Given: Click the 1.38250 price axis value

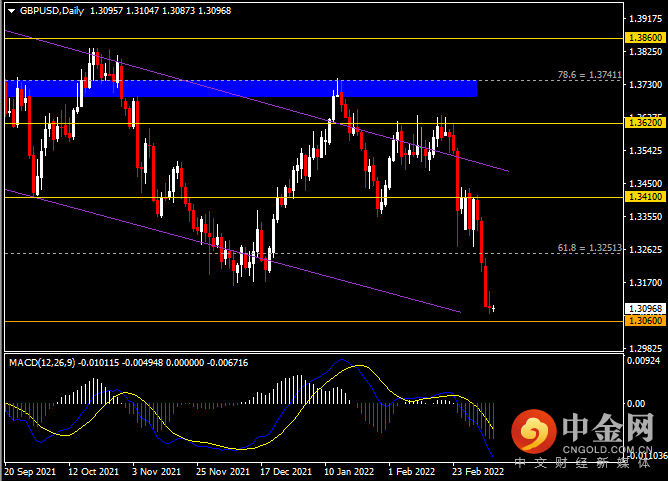Looking at the screenshot, I should click(646, 52).
